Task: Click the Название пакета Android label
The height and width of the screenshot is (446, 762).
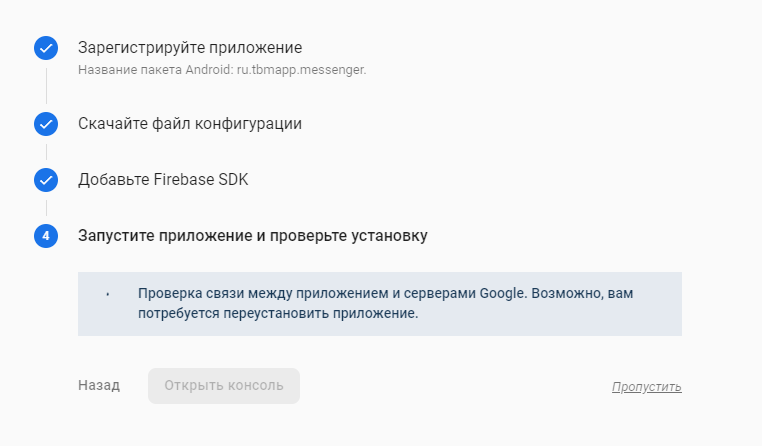Action: 156,70
